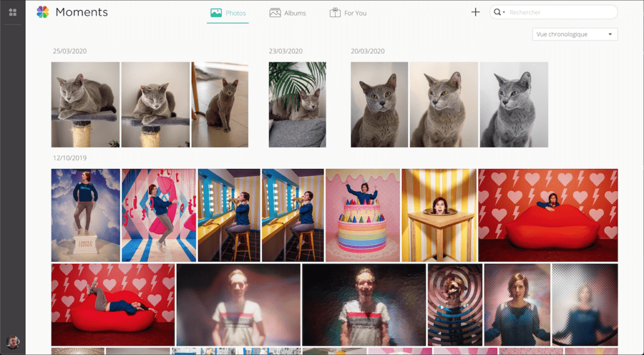Open black-and-white cat portrait
The width and height of the screenshot is (644, 355).
[514, 105]
